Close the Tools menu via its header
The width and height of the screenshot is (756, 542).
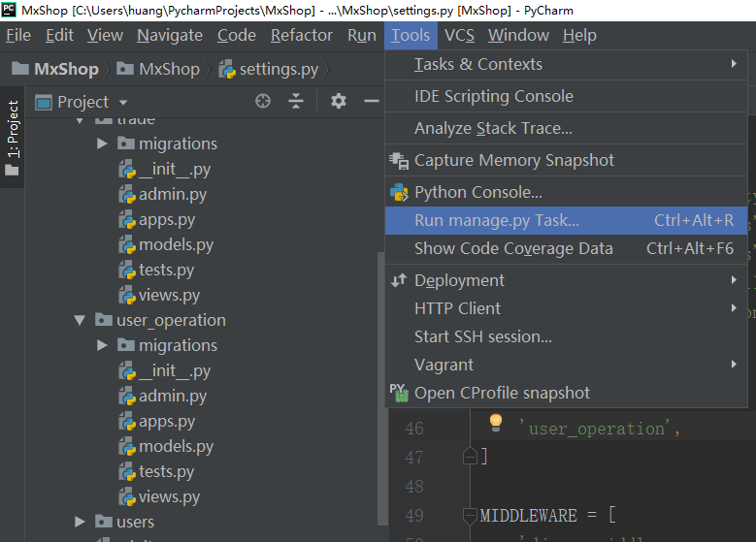(411, 35)
